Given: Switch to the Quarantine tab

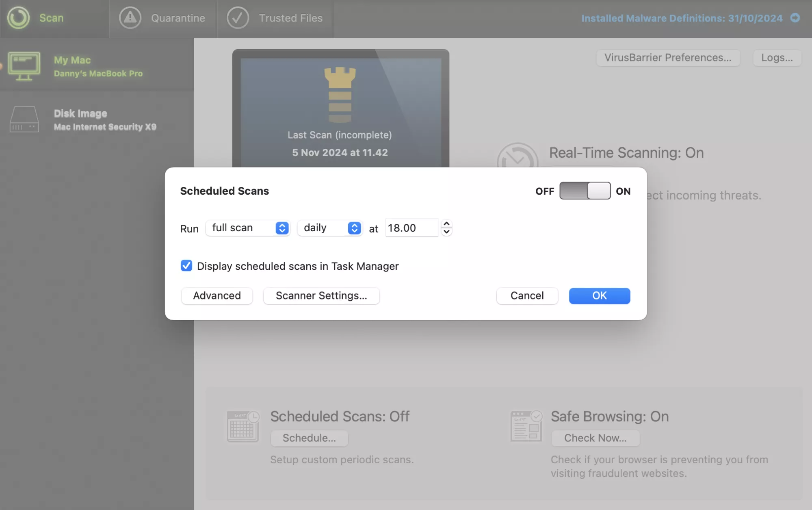Looking at the screenshot, I should (178, 18).
